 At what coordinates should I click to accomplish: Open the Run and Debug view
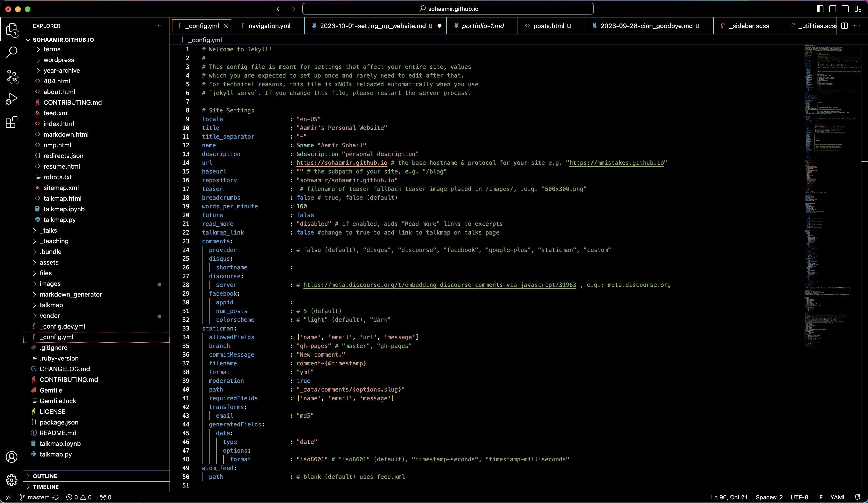pyautogui.click(x=12, y=99)
